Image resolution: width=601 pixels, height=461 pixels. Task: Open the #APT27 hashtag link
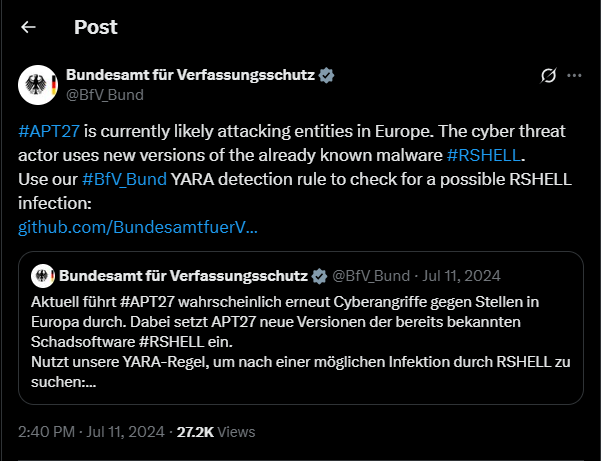(49, 131)
